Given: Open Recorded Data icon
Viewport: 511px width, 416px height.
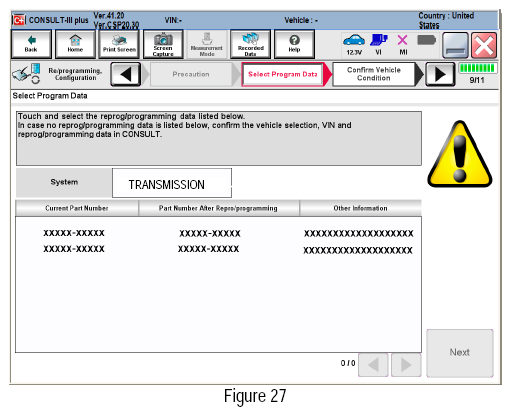Looking at the screenshot, I should coord(251,44).
